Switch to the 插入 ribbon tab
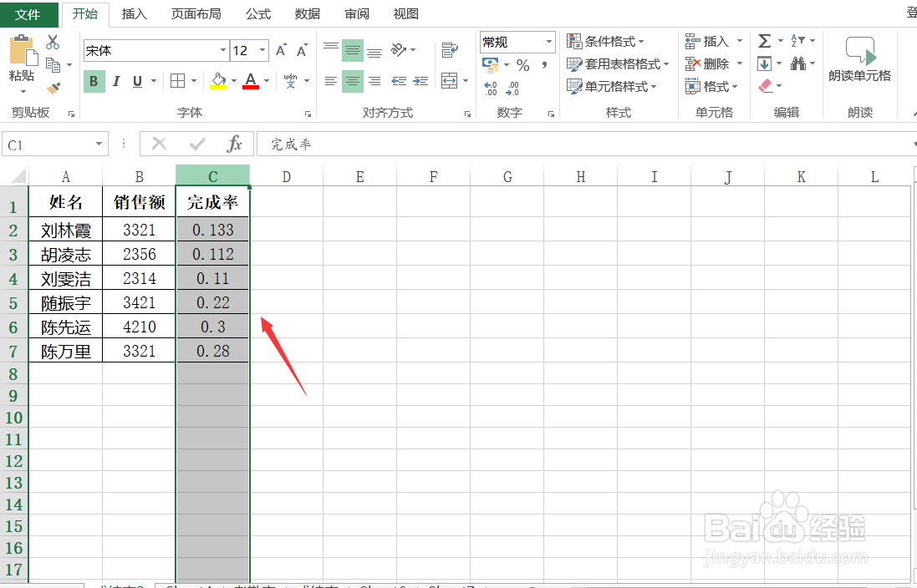 [134, 13]
